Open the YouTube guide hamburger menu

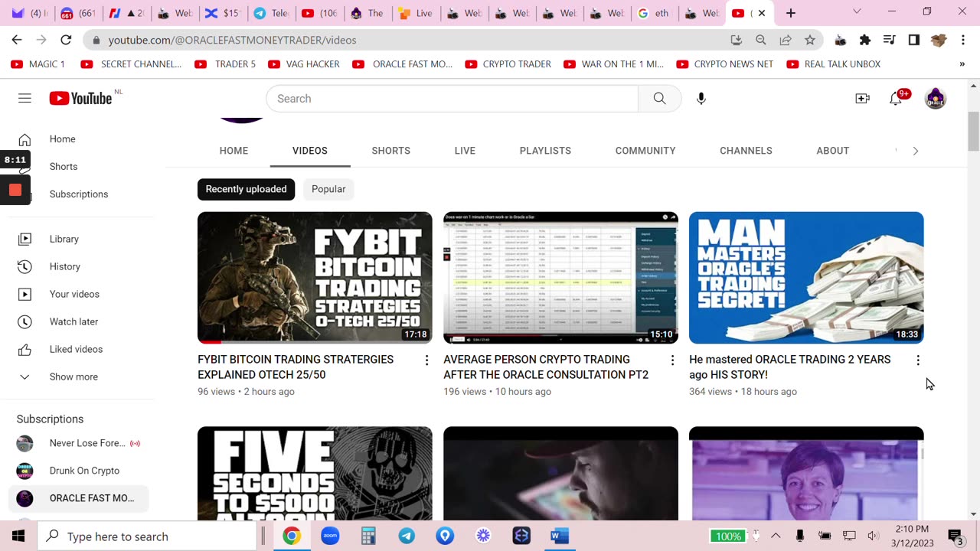pyautogui.click(x=24, y=98)
